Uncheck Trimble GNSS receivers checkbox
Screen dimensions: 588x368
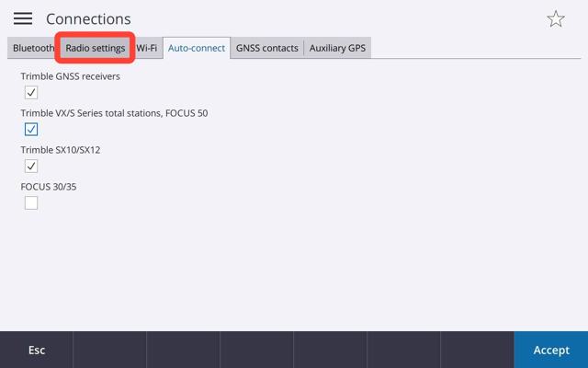[x=31, y=92]
